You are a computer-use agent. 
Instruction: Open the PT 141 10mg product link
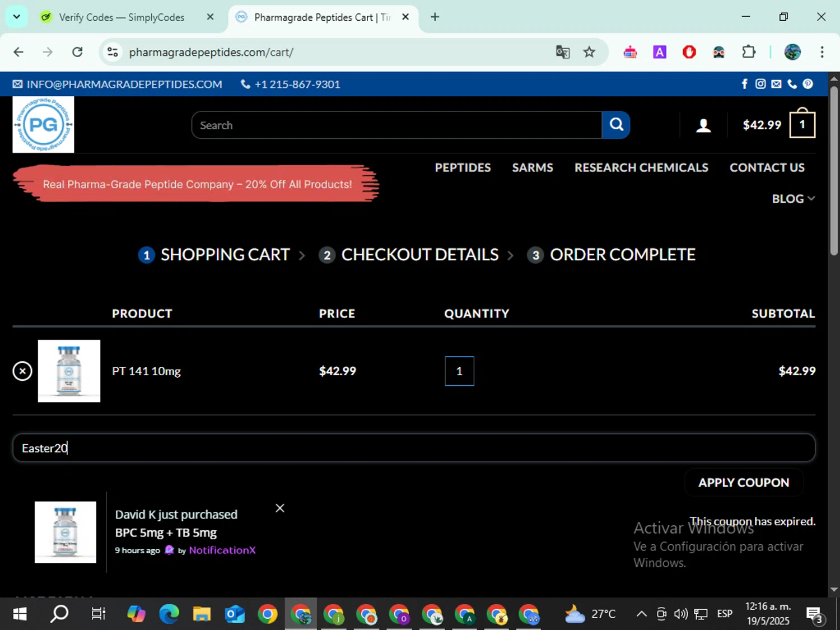pos(146,371)
